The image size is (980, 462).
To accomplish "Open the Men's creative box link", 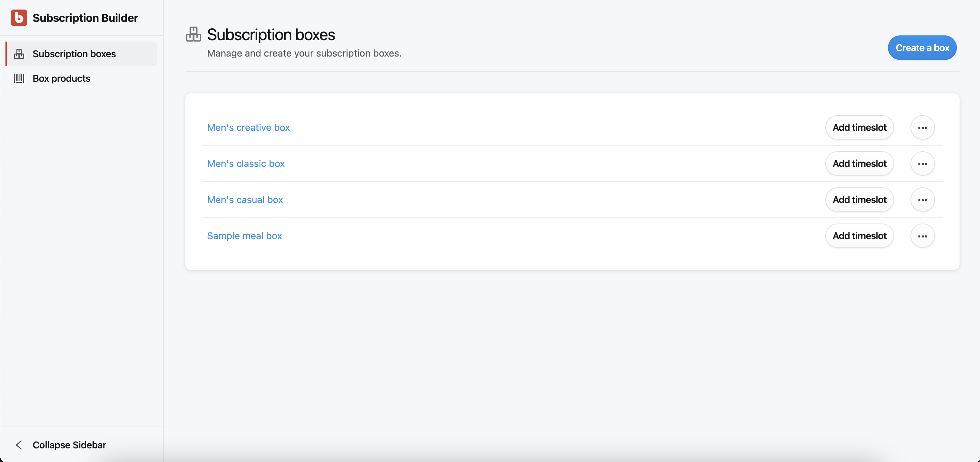I will pos(248,128).
